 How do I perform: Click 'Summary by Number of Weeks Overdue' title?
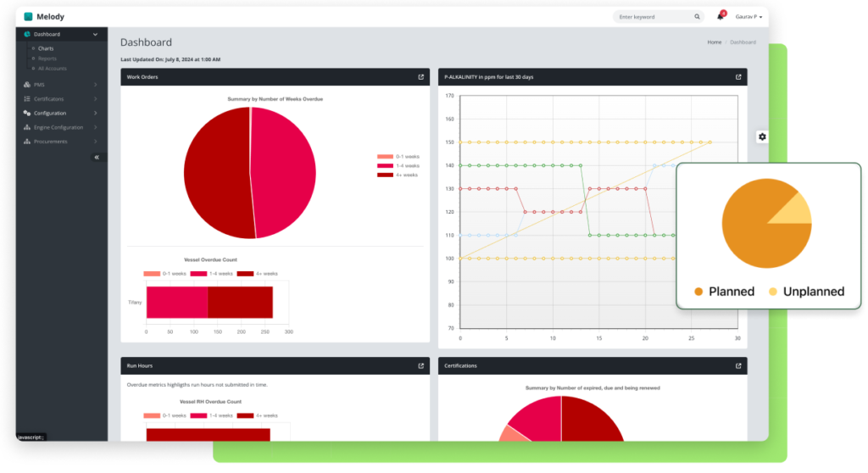[275, 99]
